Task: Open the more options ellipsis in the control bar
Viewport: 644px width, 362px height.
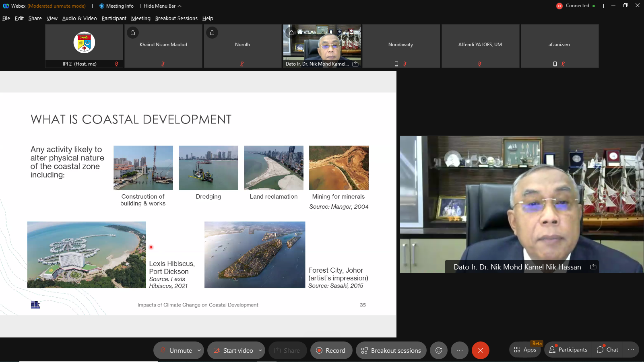Action: (460, 350)
